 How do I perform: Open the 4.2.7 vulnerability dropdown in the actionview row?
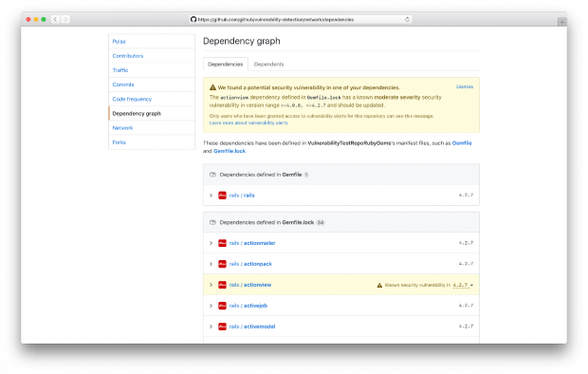(463, 286)
